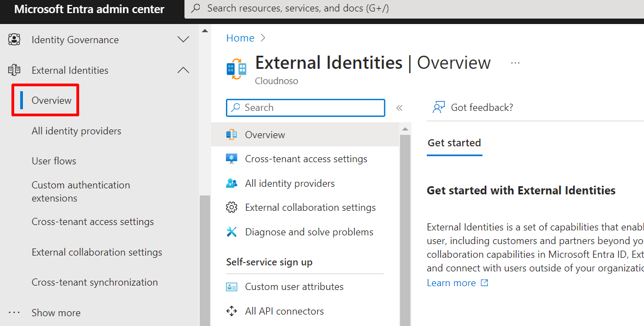Click the All API connectors arrows icon
This screenshot has width=644, height=326.
232,311
